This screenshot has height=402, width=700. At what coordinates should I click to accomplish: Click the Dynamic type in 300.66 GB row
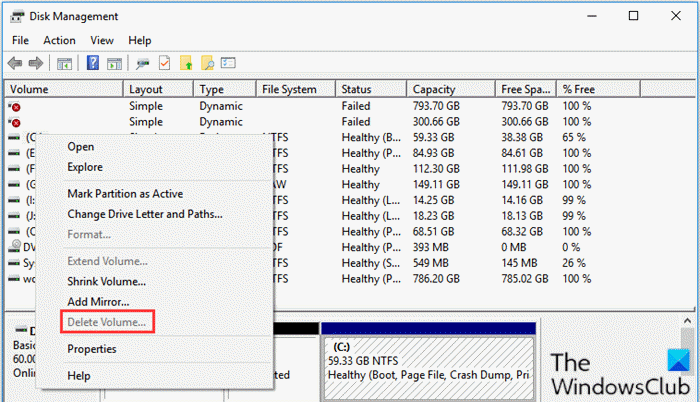221,122
